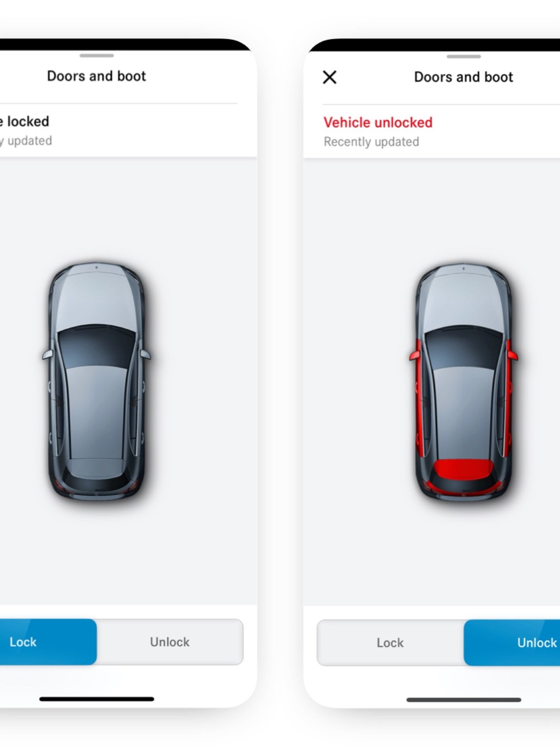This screenshot has height=747, width=560.
Task: Tap the windscreen of the unlocked car
Action: click(463, 347)
